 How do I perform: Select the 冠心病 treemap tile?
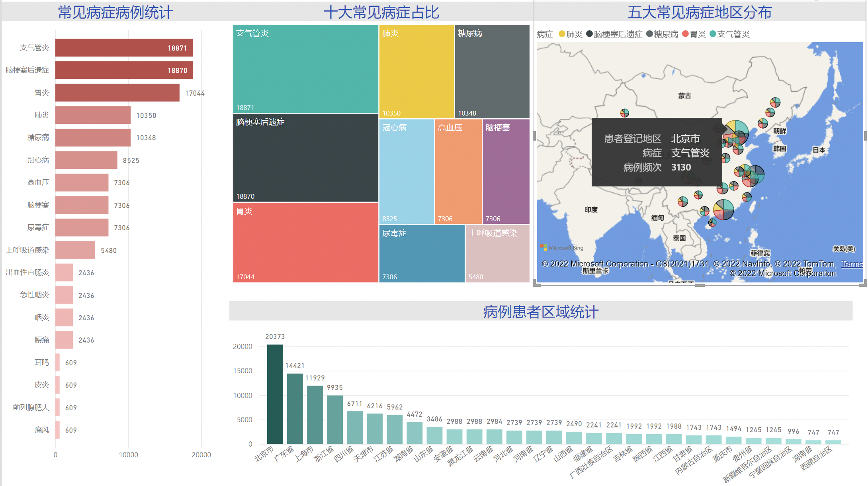click(x=406, y=171)
